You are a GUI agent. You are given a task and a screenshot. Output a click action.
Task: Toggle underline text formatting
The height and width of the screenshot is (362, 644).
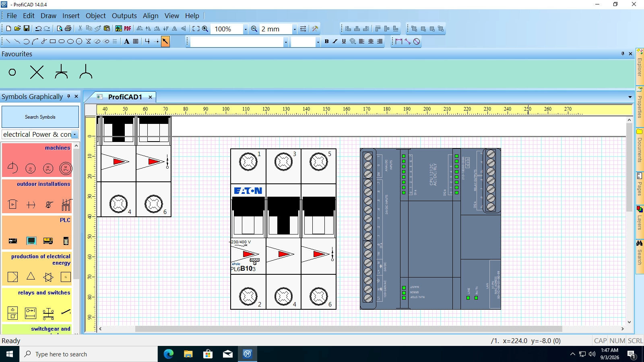[x=344, y=41]
